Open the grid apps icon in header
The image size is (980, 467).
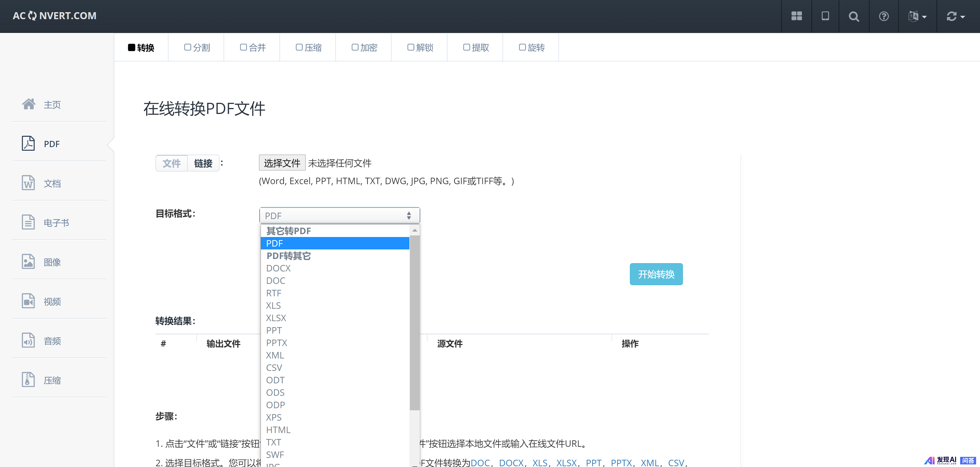coord(796,16)
